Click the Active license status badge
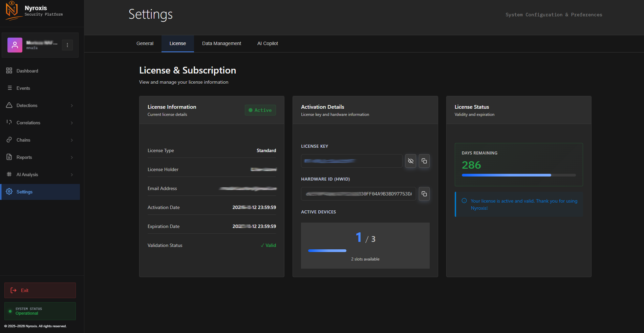Image resolution: width=644 pixels, height=333 pixels. pos(260,110)
